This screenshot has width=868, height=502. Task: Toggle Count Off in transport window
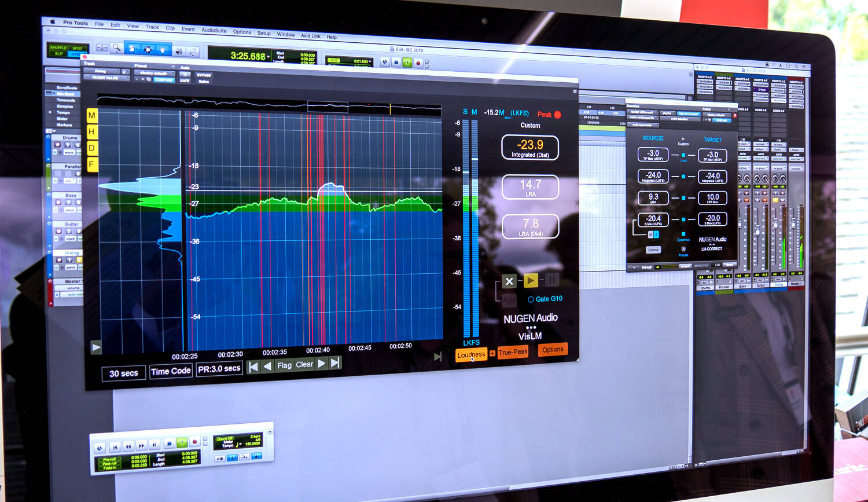pos(225,438)
